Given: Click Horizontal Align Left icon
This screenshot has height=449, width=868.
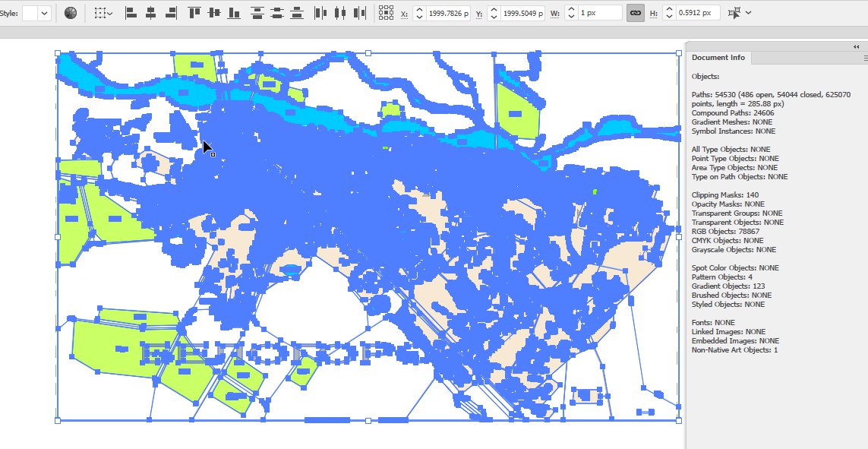Looking at the screenshot, I should 131,13.
